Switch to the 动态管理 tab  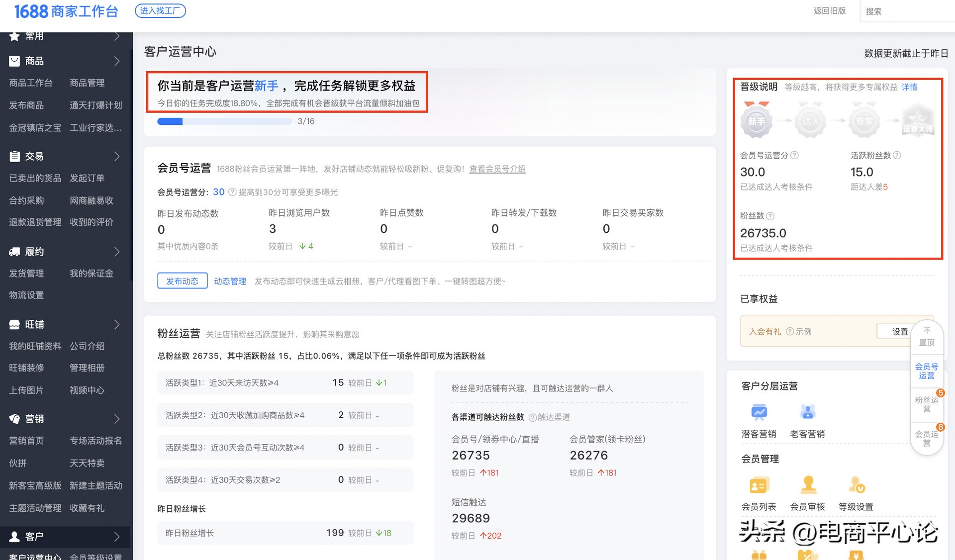pos(229,280)
